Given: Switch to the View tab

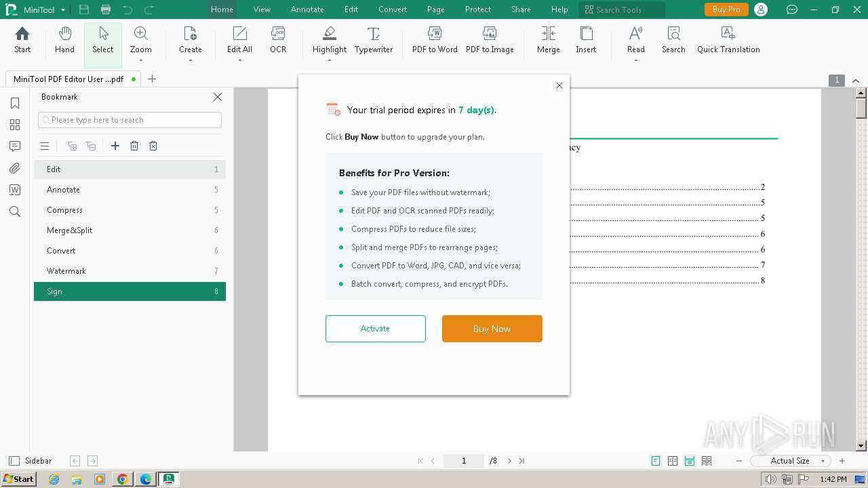Looking at the screenshot, I should click(x=262, y=9).
